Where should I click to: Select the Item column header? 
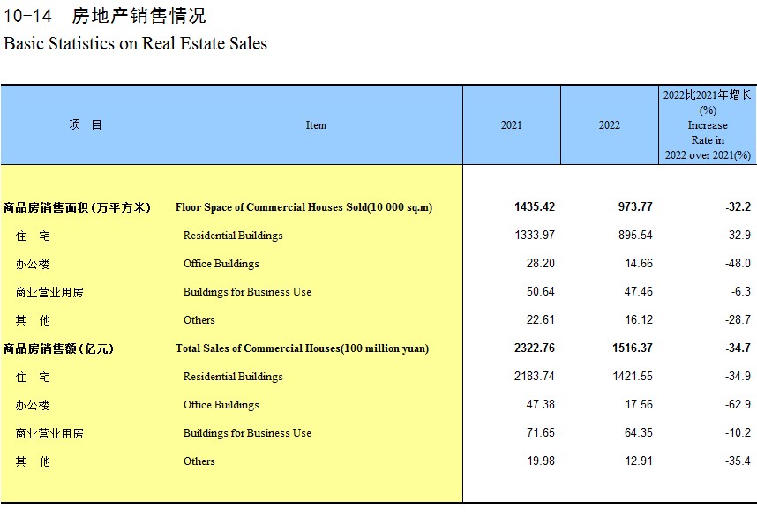coord(316,125)
